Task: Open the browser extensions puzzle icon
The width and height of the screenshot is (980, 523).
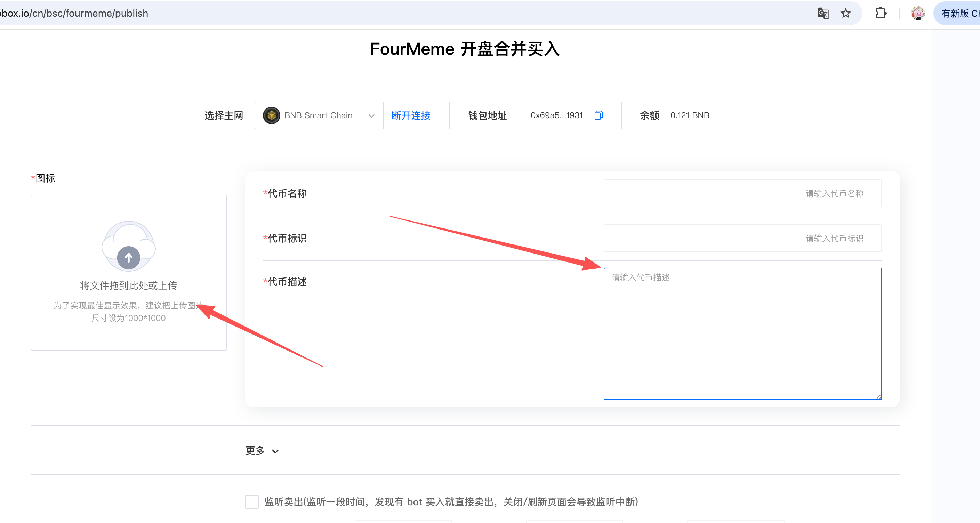Action: (x=880, y=13)
